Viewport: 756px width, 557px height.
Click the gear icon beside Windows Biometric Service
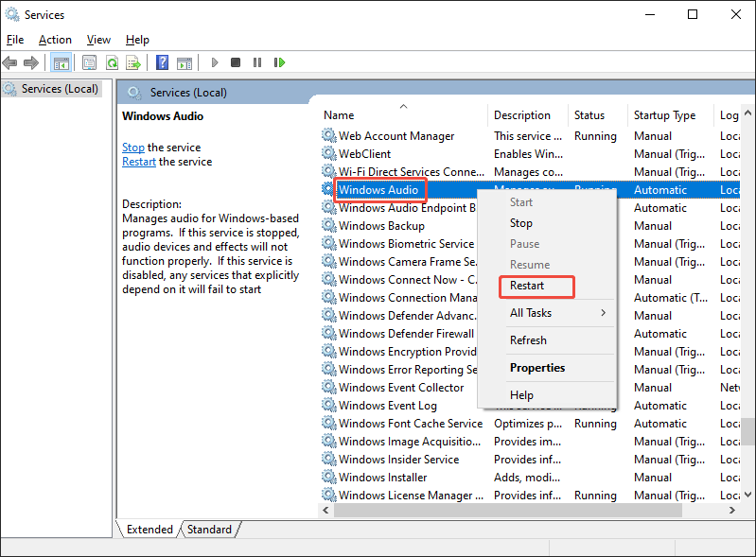coord(329,243)
